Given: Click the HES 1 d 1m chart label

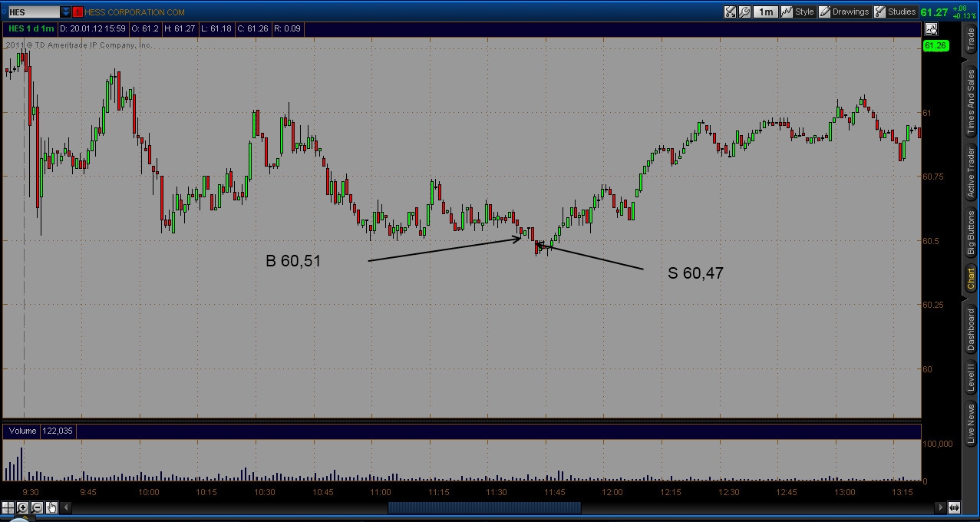Looking at the screenshot, I should 31,28.
